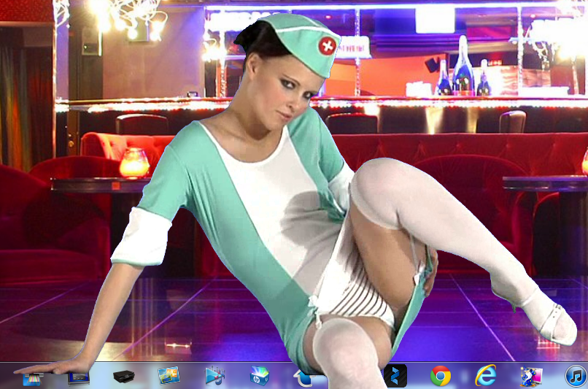Click the empty dock space between the blue zigzag and Chrome icons
The height and width of the screenshot is (389, 588).
[418, 377]
